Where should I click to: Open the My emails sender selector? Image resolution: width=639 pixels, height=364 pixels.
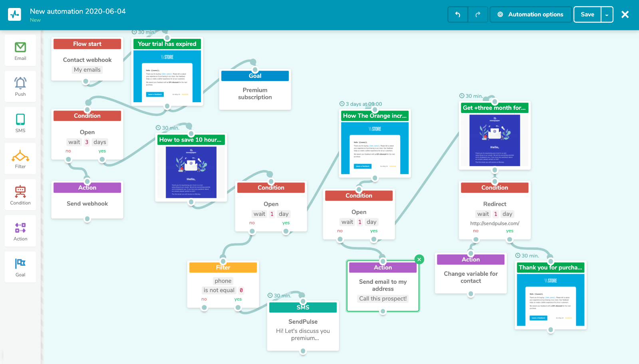[x=87, y=69]
